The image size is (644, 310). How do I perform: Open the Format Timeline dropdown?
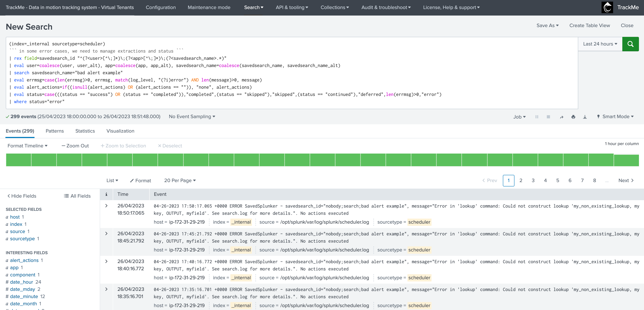(x=27, y=146)
